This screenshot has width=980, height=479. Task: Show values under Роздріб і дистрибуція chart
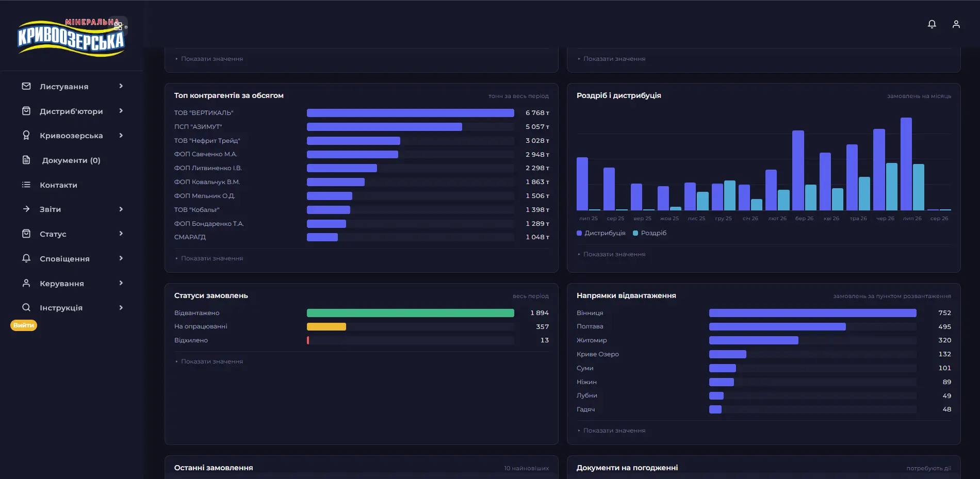pyautogui.click(x=611, y=254)
